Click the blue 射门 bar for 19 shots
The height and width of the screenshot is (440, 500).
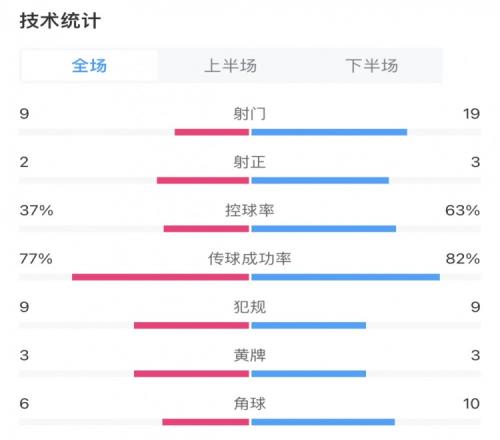click(329, 132)
